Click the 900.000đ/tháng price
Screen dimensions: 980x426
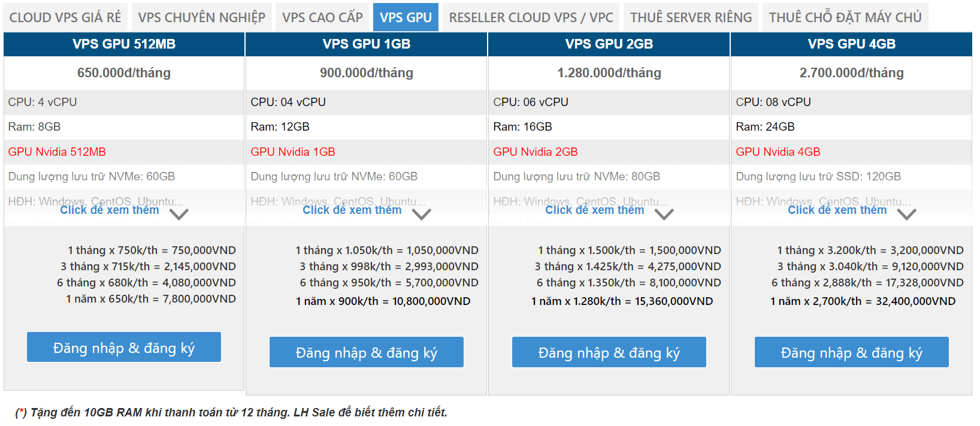(367, 73)
